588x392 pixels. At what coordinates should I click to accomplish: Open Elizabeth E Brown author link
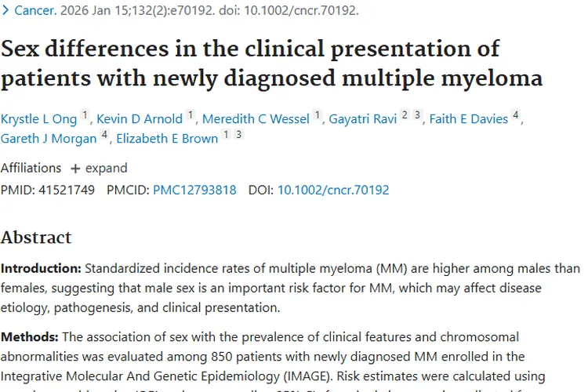(166, 139)
